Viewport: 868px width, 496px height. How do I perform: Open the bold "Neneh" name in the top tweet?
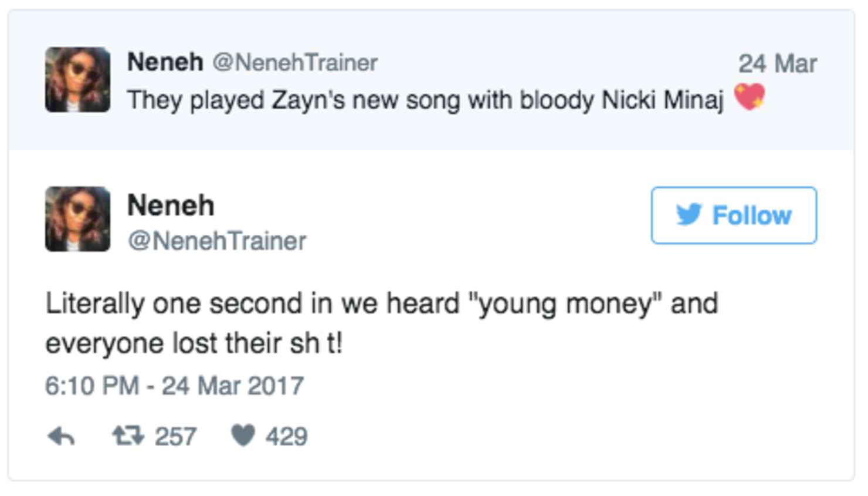pos(165,62)
